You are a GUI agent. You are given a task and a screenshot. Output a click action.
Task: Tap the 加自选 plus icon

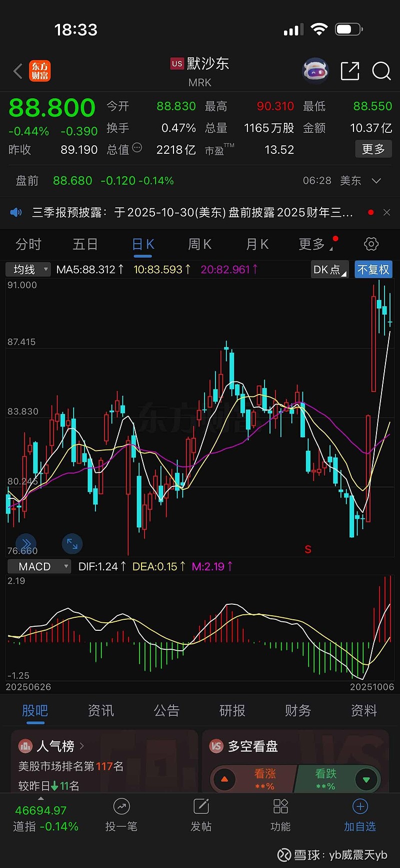coord(360,806)
